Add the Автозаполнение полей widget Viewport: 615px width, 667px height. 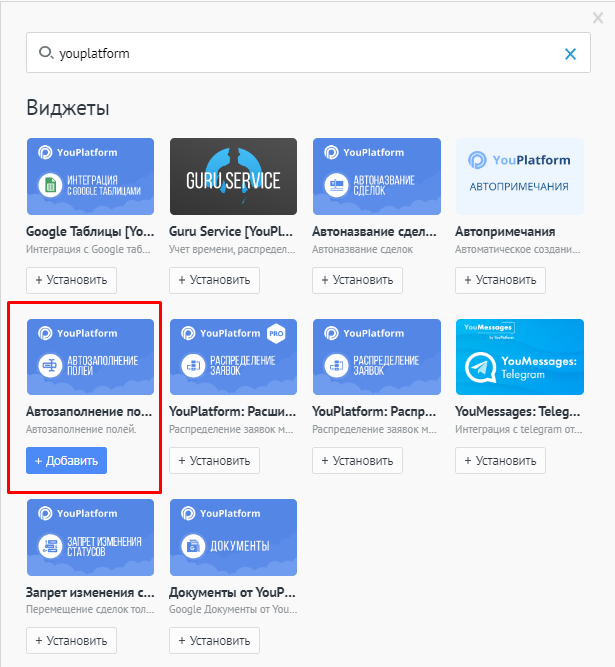[x=66, y=461]
